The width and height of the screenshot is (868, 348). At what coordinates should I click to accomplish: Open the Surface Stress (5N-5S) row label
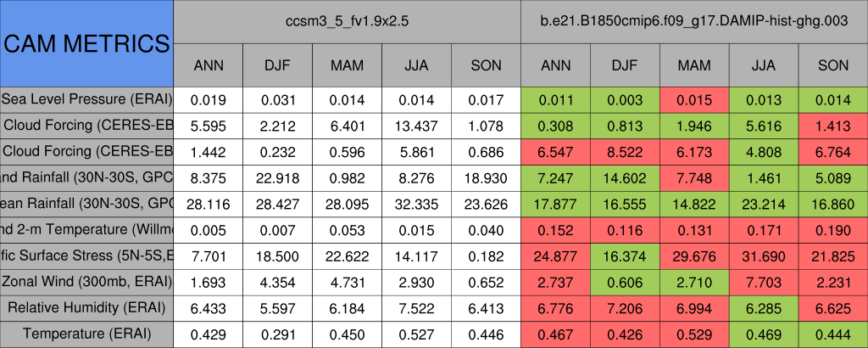86,255
